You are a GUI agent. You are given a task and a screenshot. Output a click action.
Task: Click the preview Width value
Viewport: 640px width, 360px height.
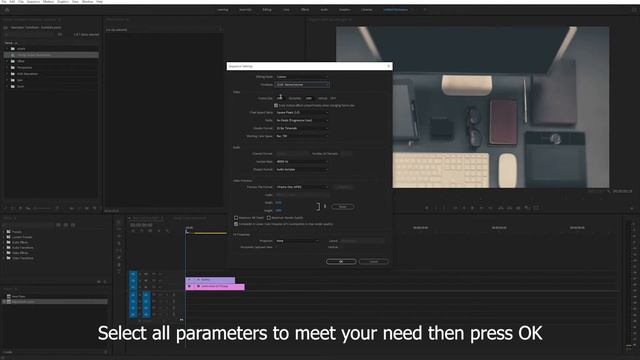[279, 203]
